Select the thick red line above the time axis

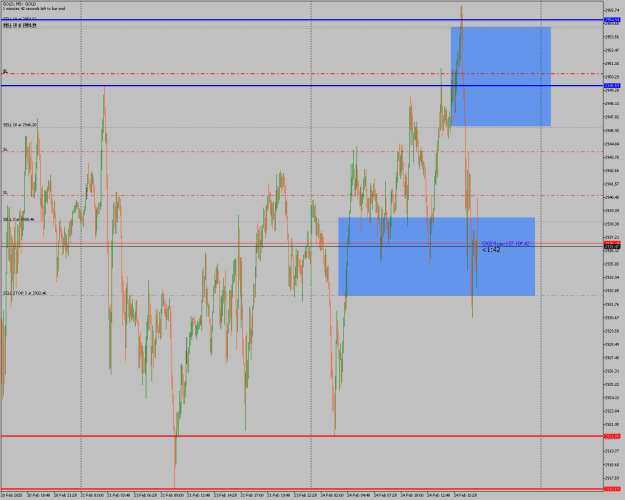302,489
